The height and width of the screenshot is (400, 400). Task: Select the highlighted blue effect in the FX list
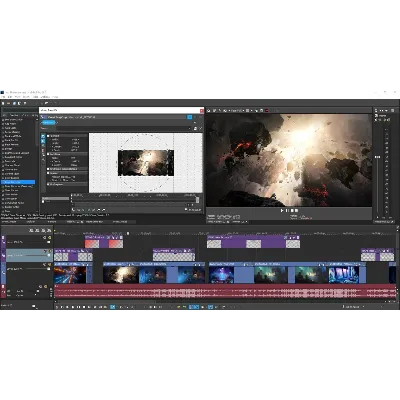tap(19, 182)
